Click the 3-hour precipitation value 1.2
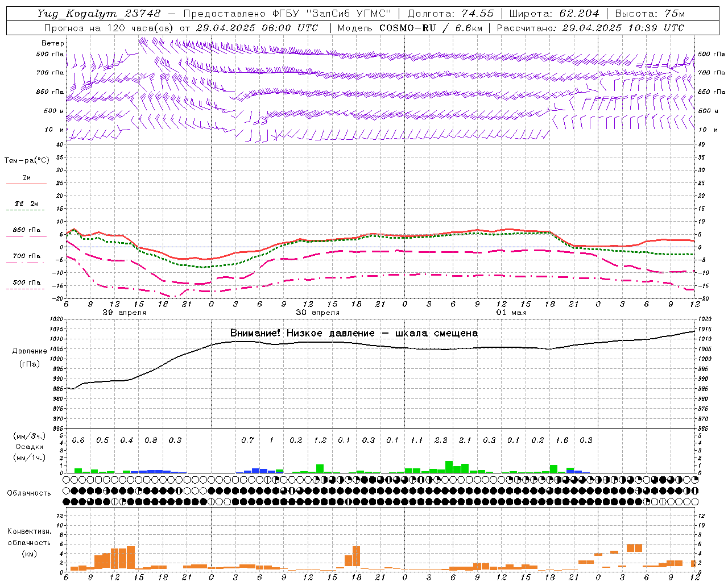This screenshot has width=728, height=582. pos(320,440)
